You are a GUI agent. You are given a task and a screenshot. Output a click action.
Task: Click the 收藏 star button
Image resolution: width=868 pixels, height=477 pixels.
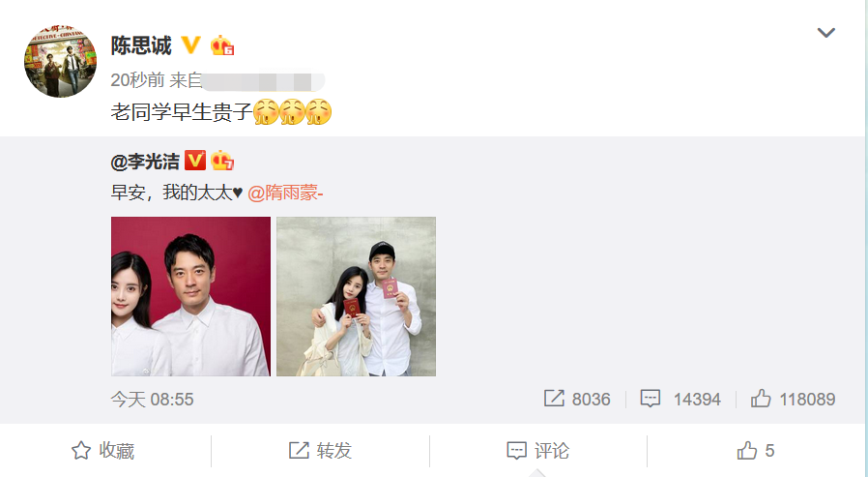click(103, 451)
